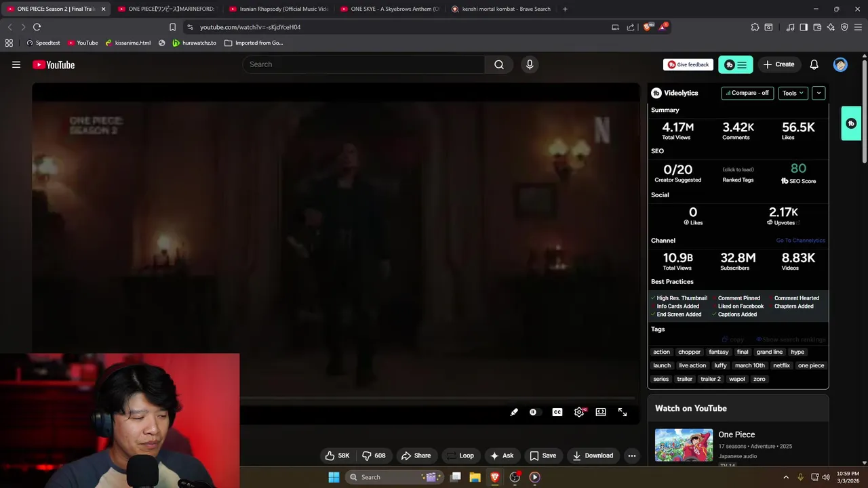Click the 'chopper' tag chip

coord(689,352)
